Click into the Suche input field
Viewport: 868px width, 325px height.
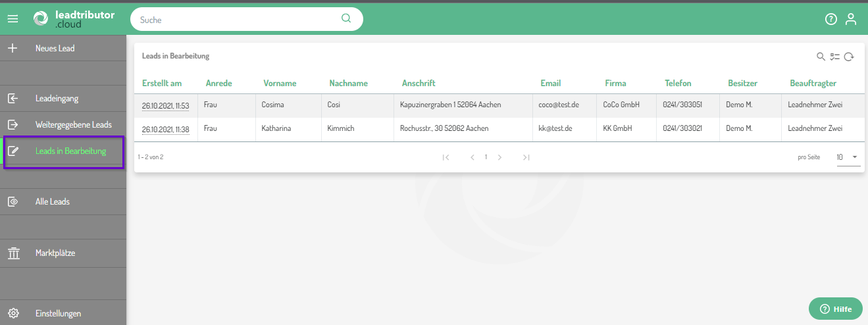[x=237, y=20]
